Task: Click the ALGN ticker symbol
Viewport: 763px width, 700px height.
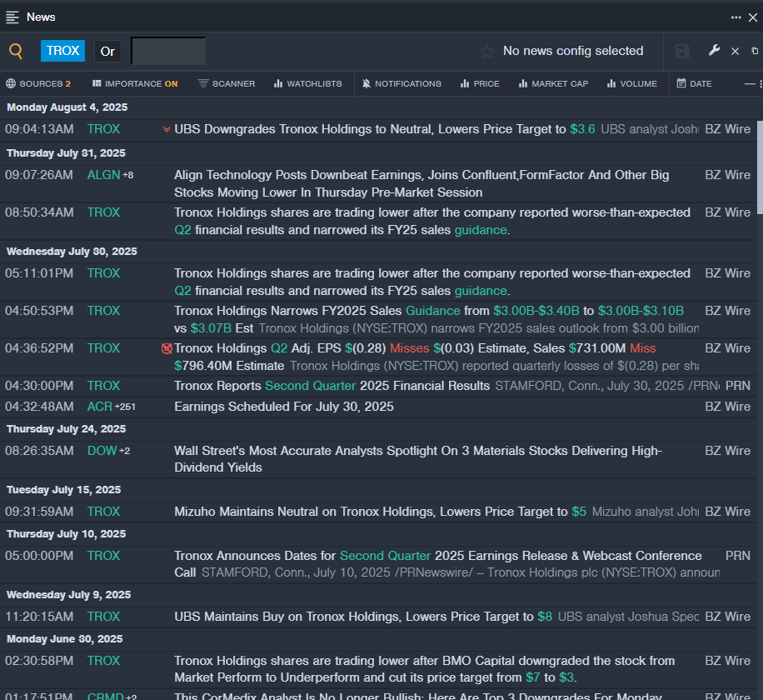Action: [103, 175]
